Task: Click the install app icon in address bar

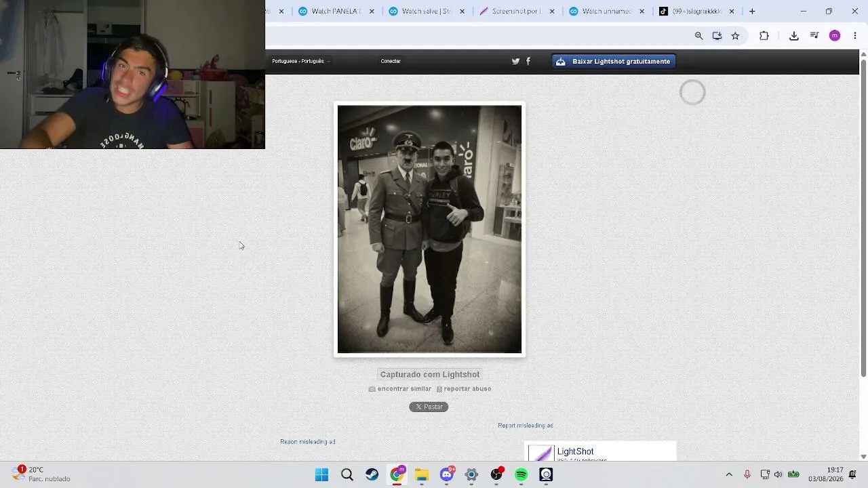Action: [x=717, y=36]
